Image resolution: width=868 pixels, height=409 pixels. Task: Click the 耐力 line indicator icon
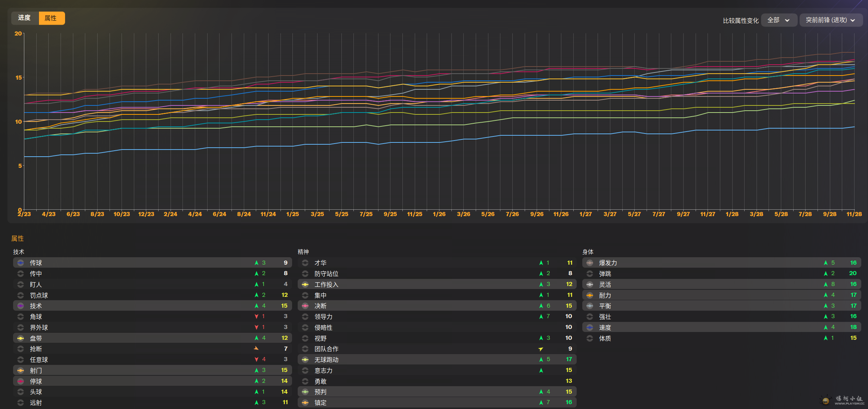pos(590,295)
